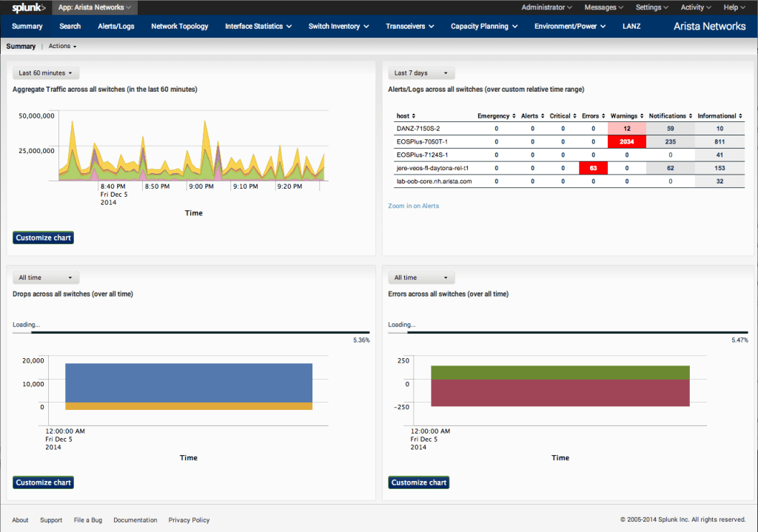The width and height of the screenshot is (758, 532).
Task: Open the Privacy Policy link
Action: 189,520
